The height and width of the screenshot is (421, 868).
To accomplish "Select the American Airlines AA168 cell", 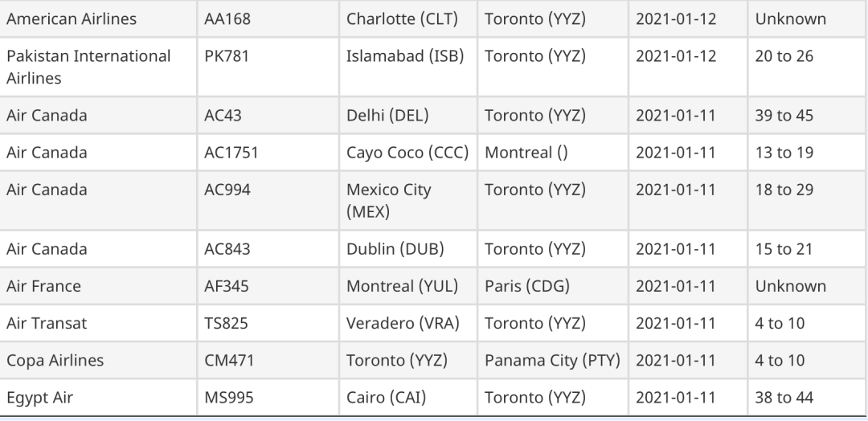I will point(268,18).
